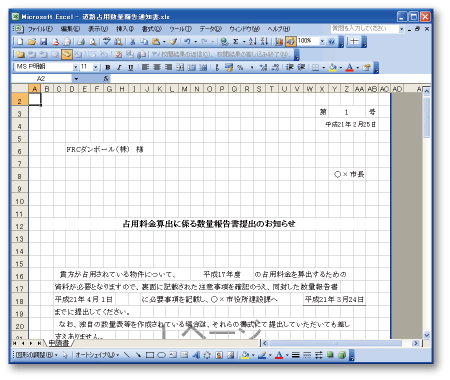This screenshot has width=450, height=380.
Task: Activate the Format Painter brush
Action: pyautogui.click(x=173, y=42)
